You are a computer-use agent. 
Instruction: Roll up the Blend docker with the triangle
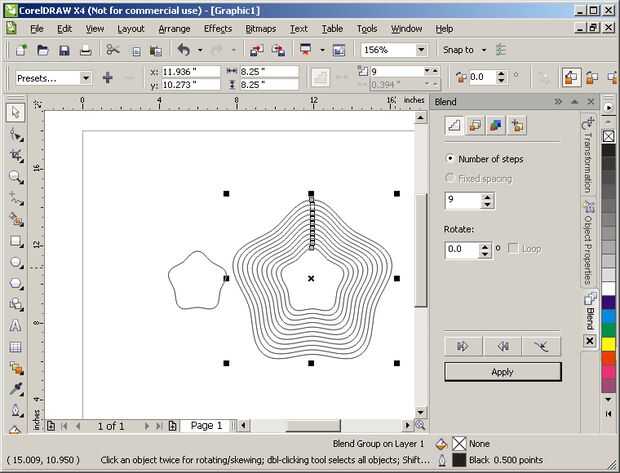click(x=574, y=102)
